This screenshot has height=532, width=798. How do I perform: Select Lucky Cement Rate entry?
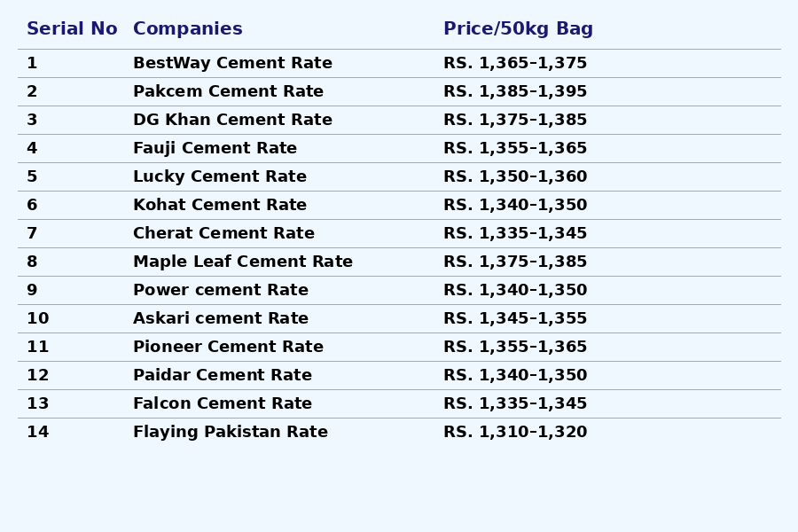pyautogui.click(x=220, y=177)
